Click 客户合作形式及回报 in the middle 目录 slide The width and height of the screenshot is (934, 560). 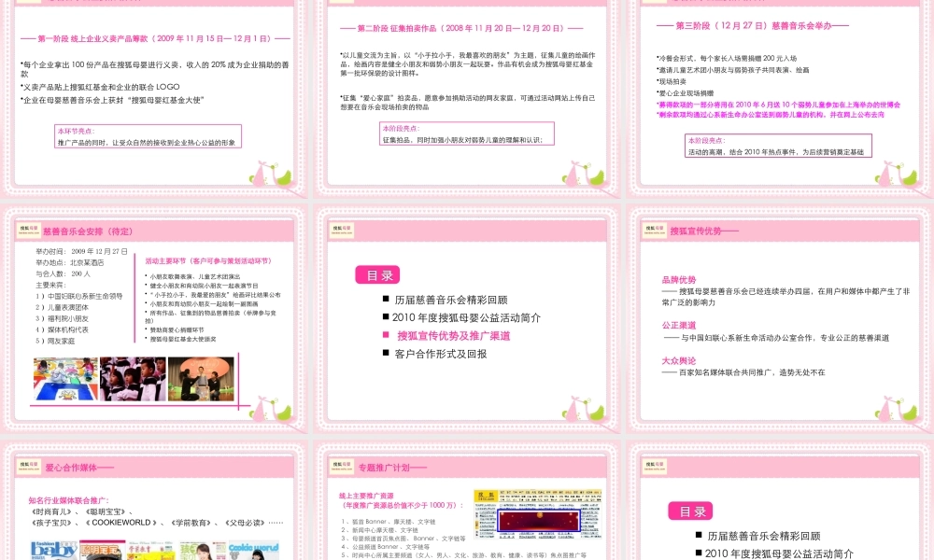pos(440,354)
